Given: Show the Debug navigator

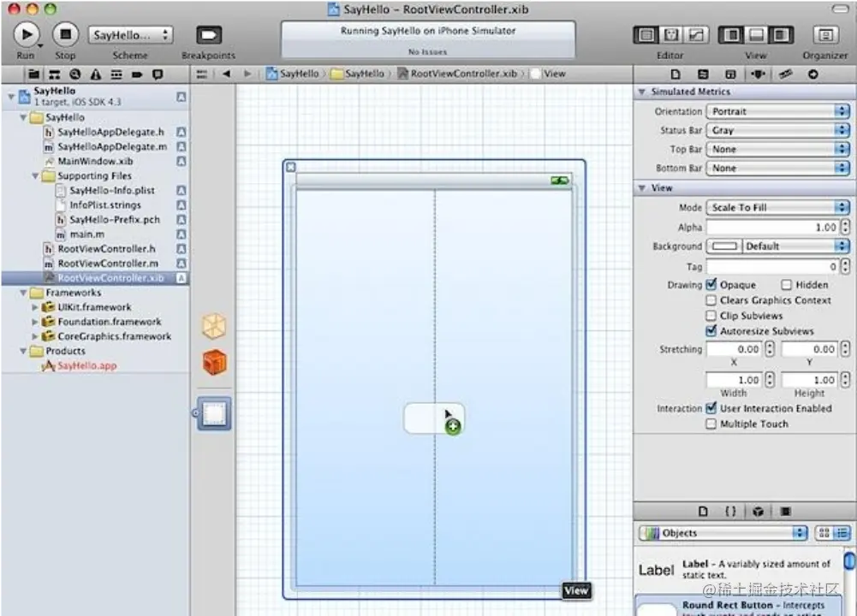Looking at the screenshot, I should [x=116, y=74].
